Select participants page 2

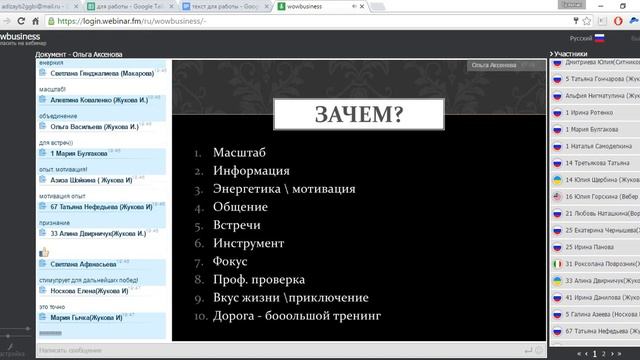coord(604,354)
